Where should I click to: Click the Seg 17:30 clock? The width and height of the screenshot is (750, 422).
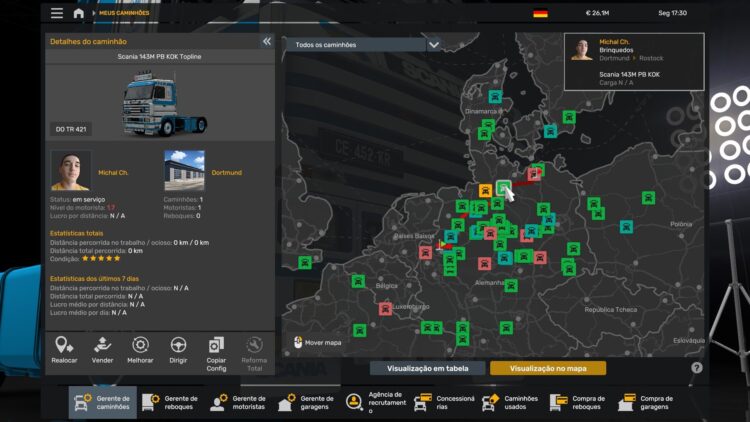tap(672, 13)
